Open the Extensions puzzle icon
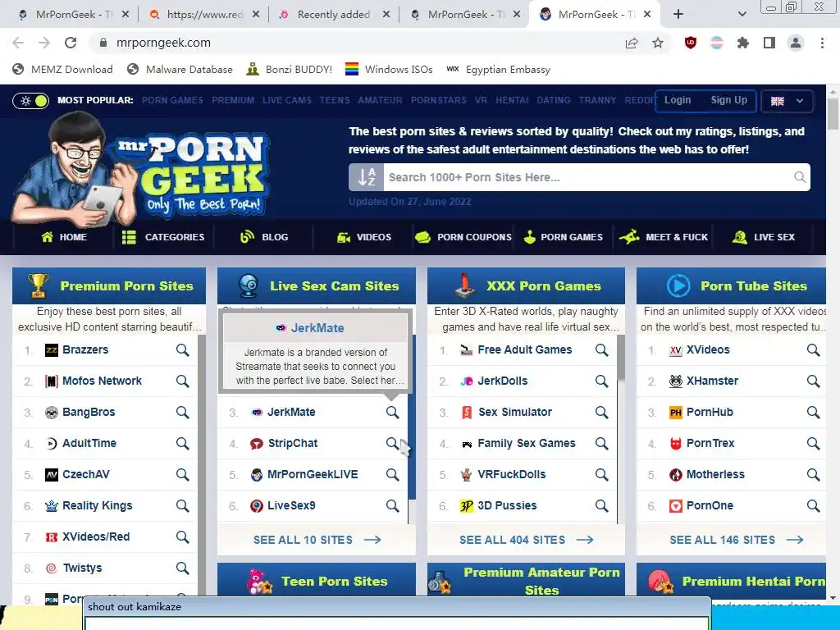This screenshot has height=630, width=840. (743, 43)
